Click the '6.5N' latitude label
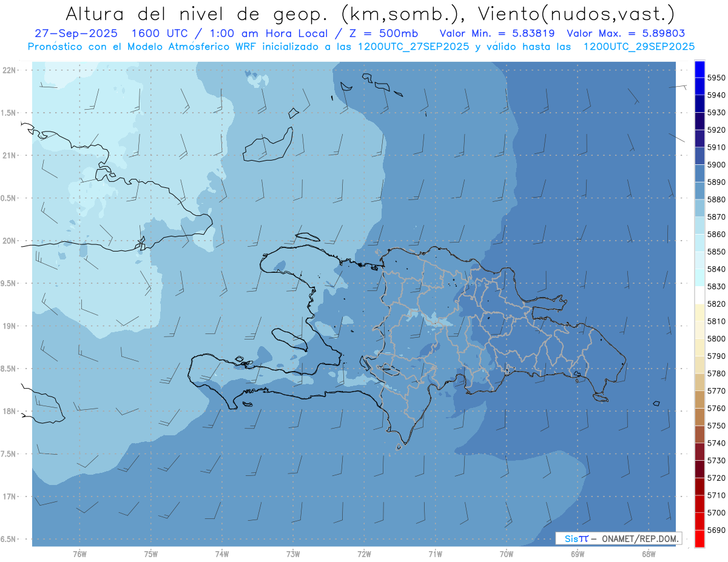The height and width of the screenshot is (562, 728). pyautogui.click(x=8, y=539)
